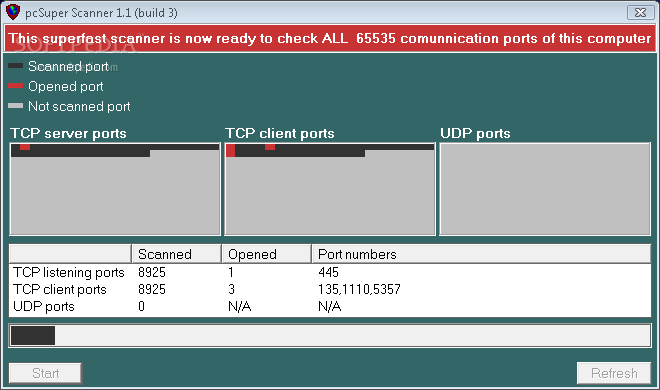Screen dimensions: 660x390
Task: Click the red ready-to-check banner
Action: 330,38
